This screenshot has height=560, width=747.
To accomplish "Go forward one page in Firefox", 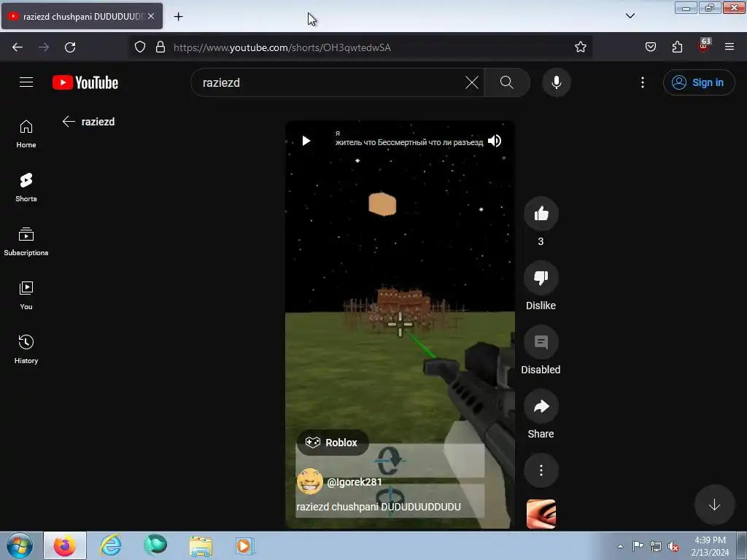I will point(44,47).
